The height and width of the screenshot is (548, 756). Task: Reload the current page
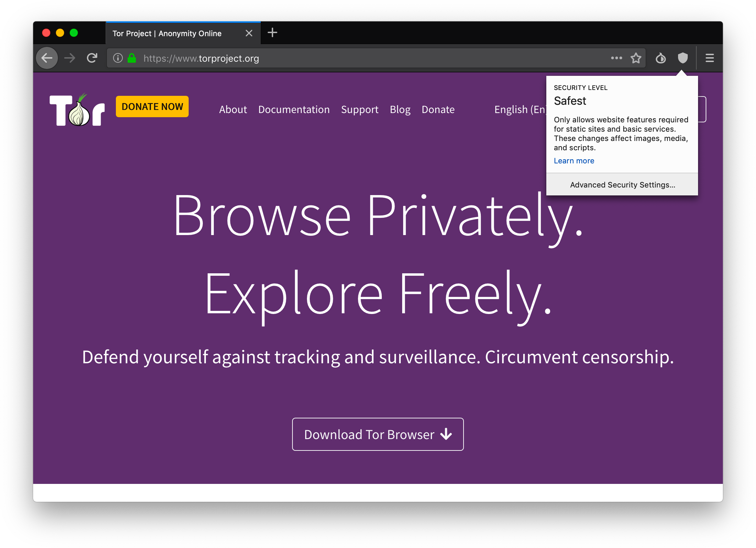click(92, 58)
